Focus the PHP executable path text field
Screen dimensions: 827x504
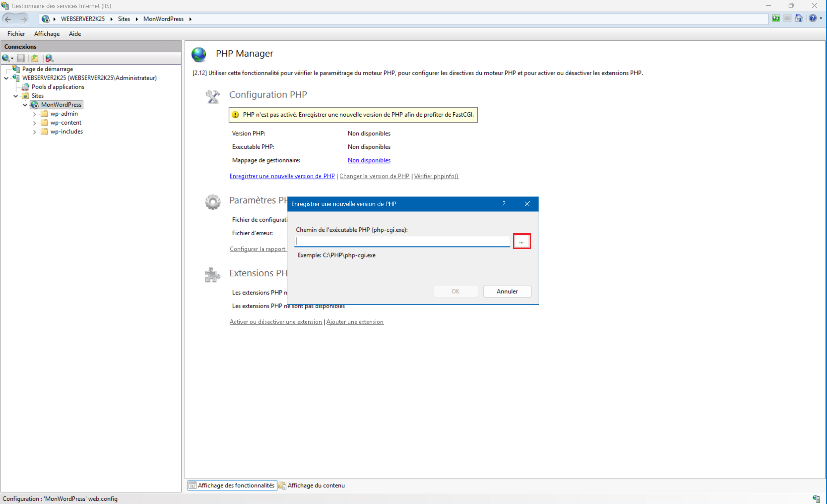(x=402, y=242)
